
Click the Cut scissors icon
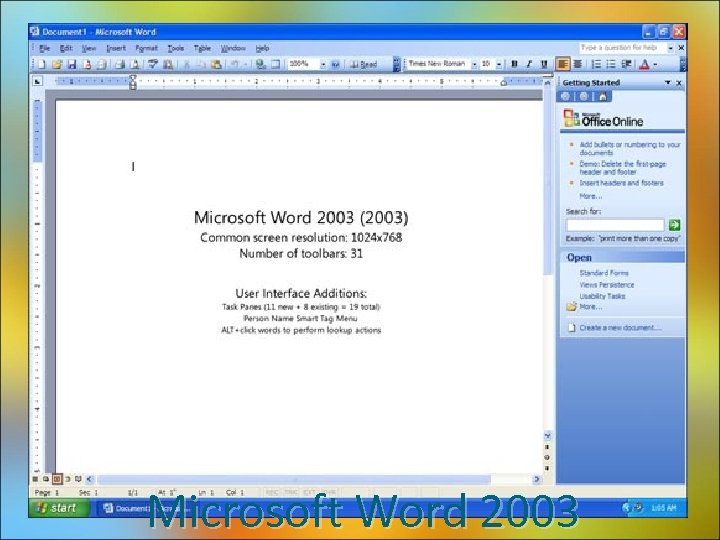pyautogui.click(x=186, y=64)
